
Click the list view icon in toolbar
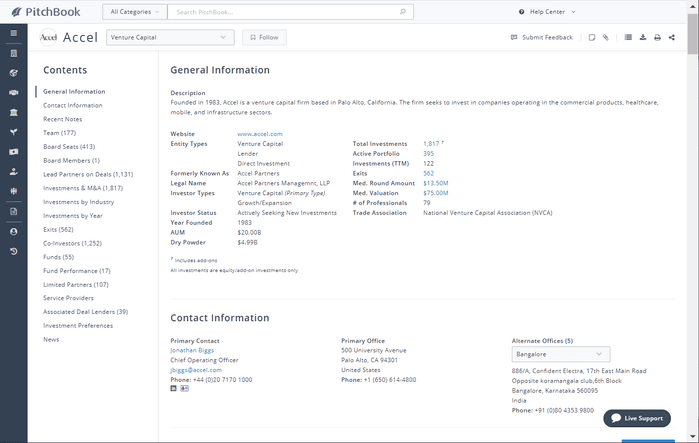[628, 37]
